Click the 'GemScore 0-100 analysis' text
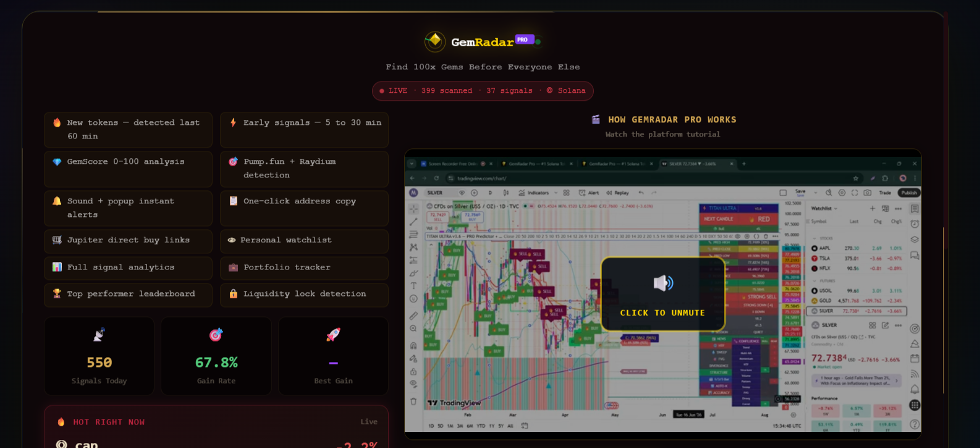This screenshot has height=448, width=980. pyautogui.click(x=126, y=162)
